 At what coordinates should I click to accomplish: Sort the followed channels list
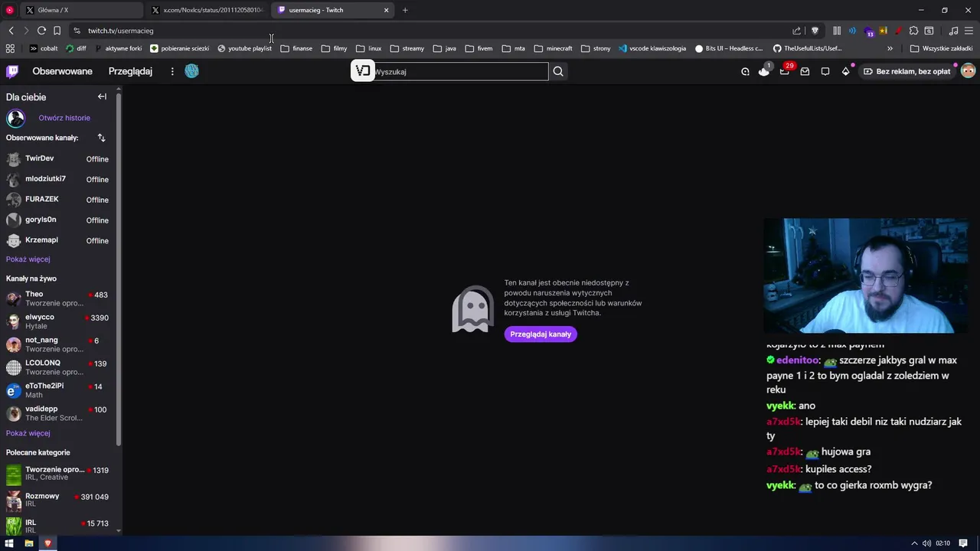click(x=101, y=138)
